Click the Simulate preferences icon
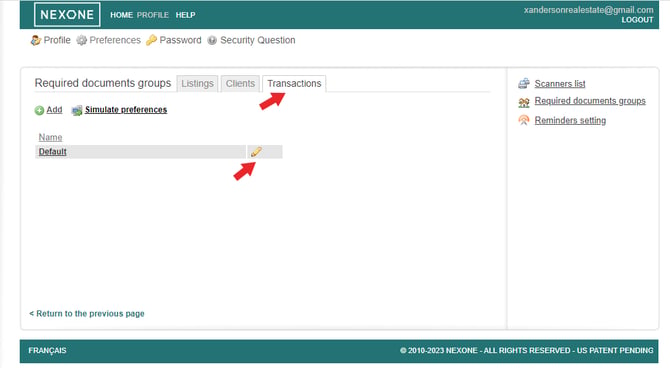 click(x=77, y=110)
